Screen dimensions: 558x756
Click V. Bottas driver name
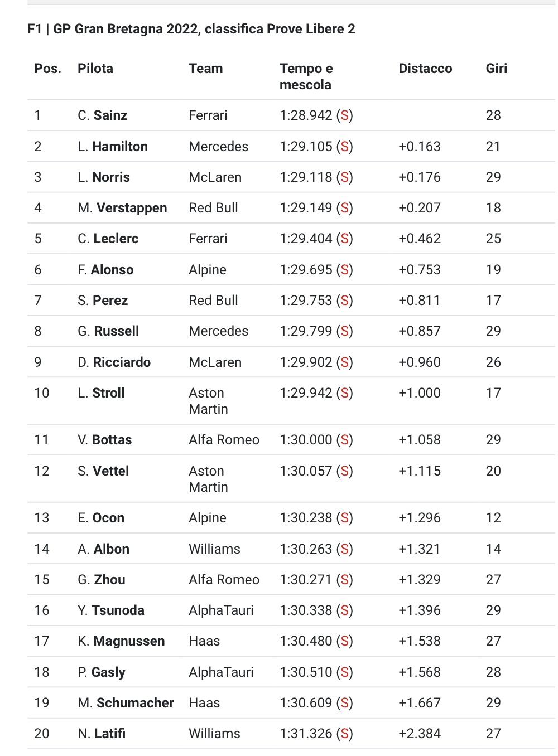[x=105, y=440]
